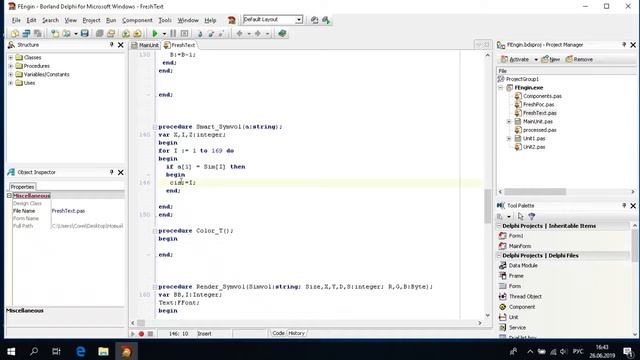Viewport: 640px width, 360px height.
Task: Collapse the Delphi Projects | Delphi Files category
Action: click(x=499, y=256)
